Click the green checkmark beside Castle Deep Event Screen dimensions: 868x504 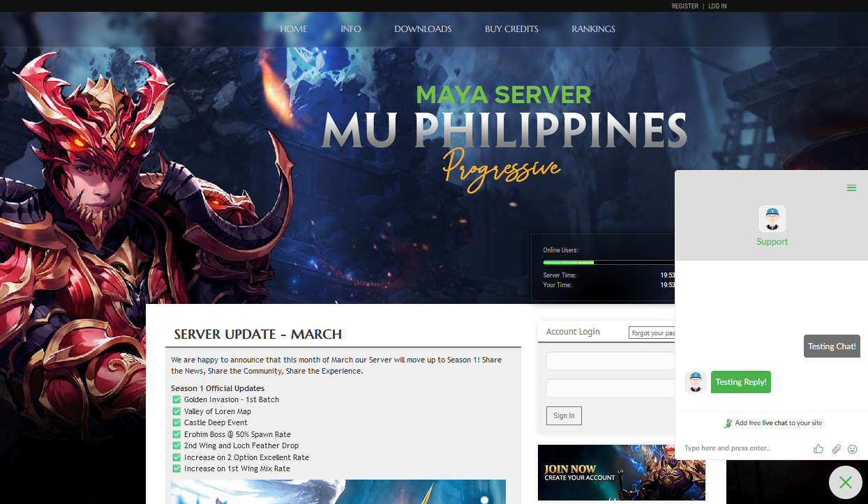click(177, 422)
